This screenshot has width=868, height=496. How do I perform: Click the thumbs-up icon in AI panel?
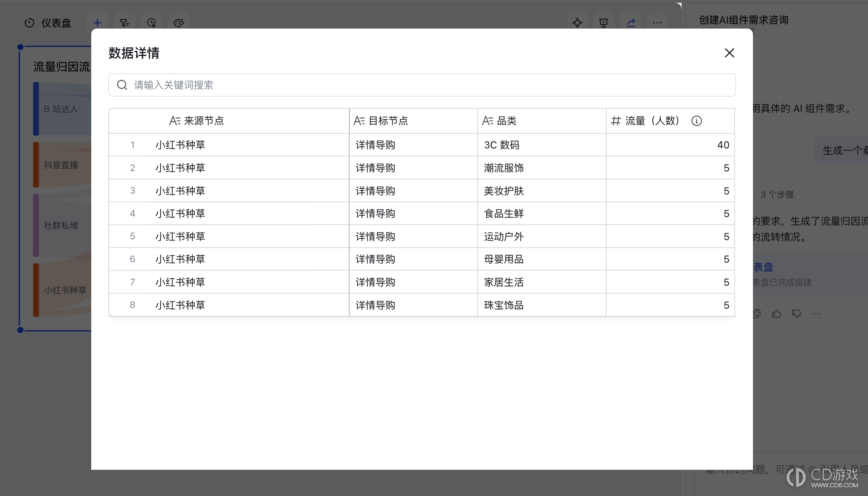[x=776, y=314]
